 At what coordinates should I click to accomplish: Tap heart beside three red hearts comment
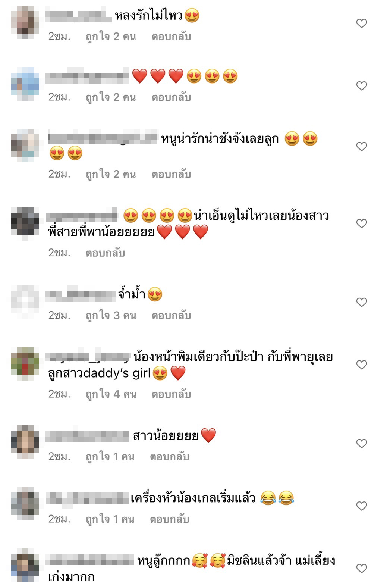pos(362,85)
